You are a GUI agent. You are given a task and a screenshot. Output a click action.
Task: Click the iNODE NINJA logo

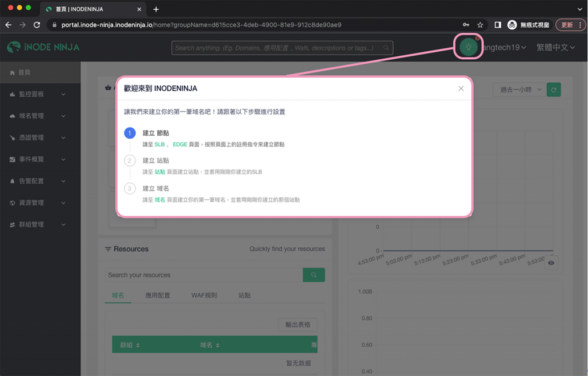pyautogui.click(x=43, y=47)
